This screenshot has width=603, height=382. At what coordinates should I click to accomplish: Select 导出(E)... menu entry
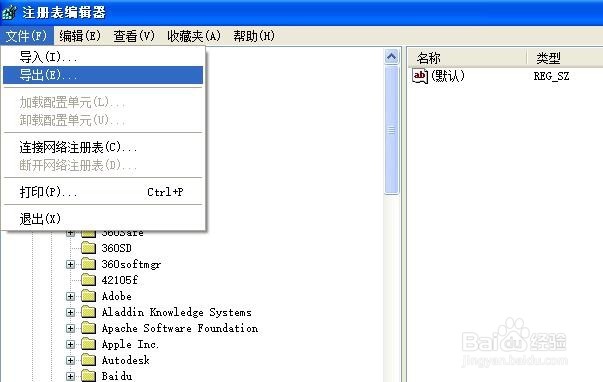coord(103,75)
